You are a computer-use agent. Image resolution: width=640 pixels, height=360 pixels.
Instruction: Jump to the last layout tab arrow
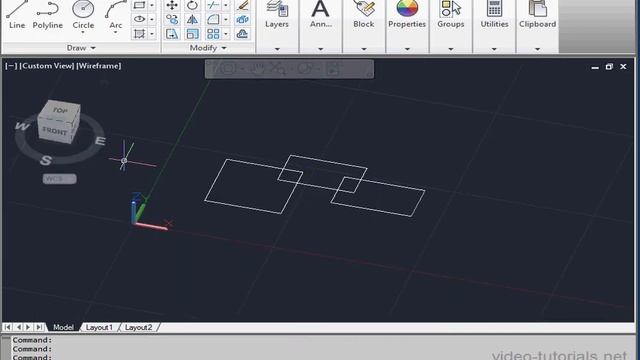(39, 327)
